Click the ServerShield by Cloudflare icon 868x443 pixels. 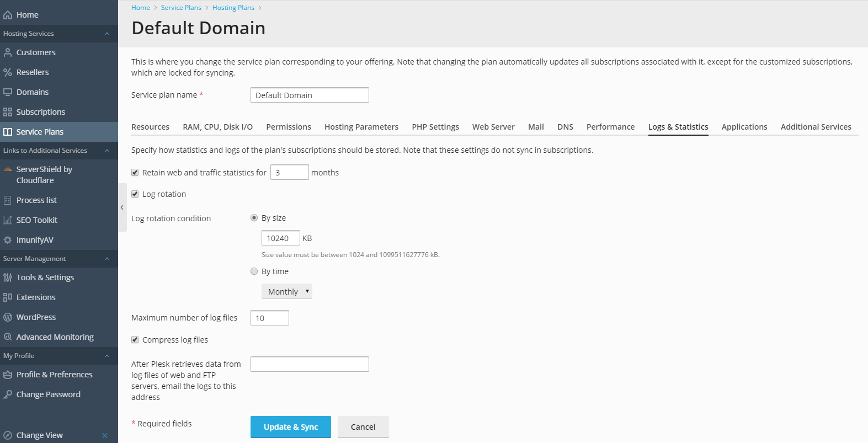(8, 169)
